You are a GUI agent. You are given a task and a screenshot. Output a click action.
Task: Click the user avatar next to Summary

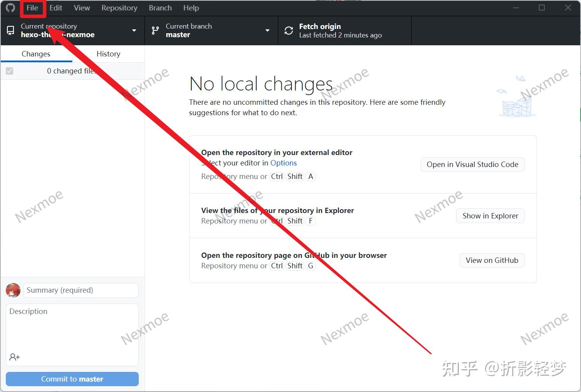[13, 290]
